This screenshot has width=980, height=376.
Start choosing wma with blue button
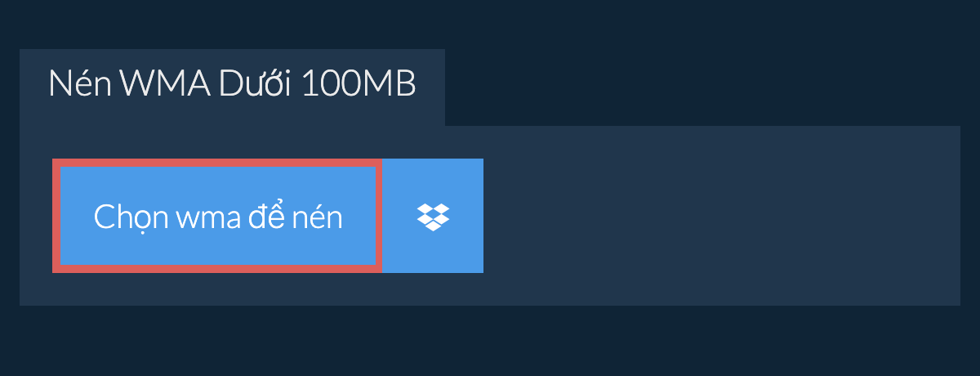click(217, 216)
